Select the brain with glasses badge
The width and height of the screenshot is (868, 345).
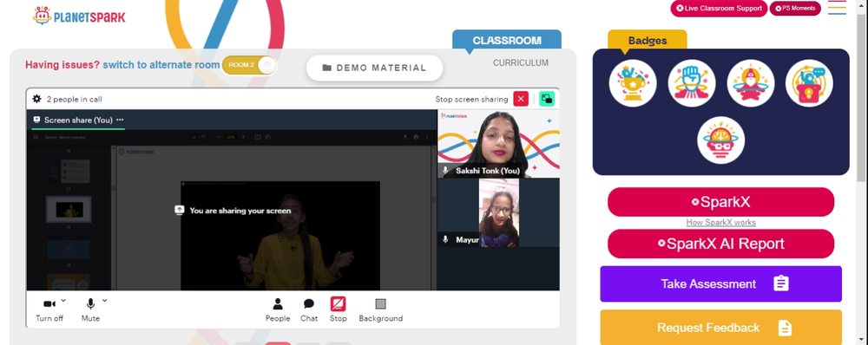click(x=720, y=140)
